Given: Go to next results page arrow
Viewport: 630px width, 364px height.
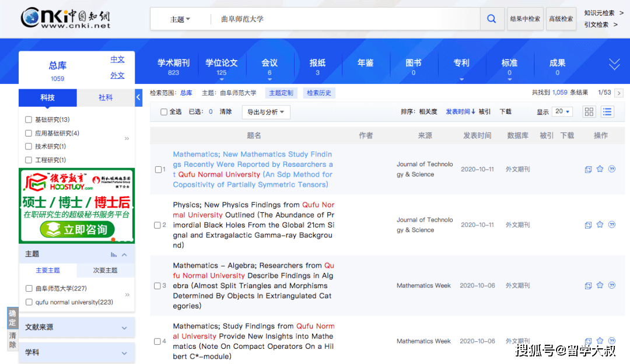Looking at the screenshot, I should [619, 93].
